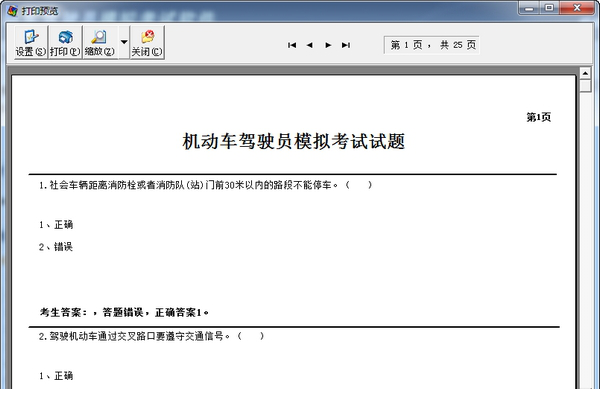Click the scrollbar up arrow
Image resolution: width=600 pixels, height=404 pixels.
(585, 73)
